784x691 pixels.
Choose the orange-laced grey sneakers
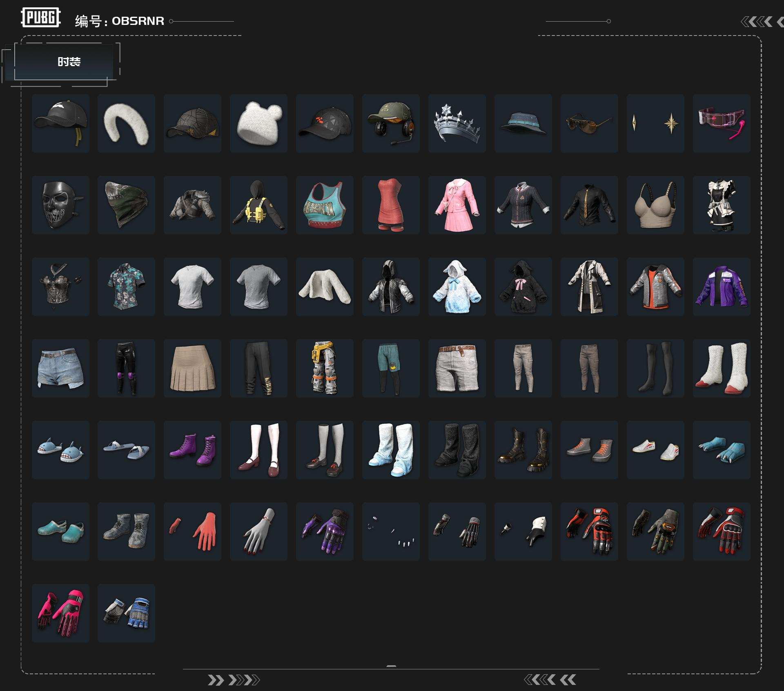pos(589,450)
